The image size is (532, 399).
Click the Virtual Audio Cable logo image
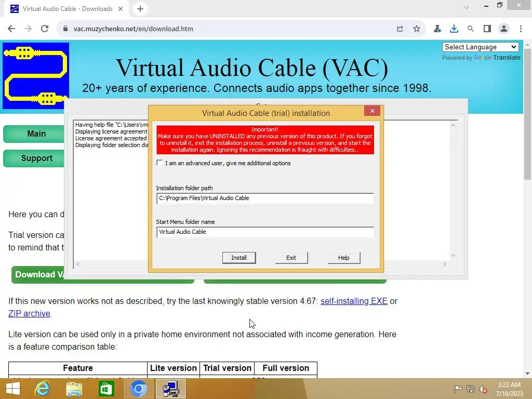coord(36,76)
